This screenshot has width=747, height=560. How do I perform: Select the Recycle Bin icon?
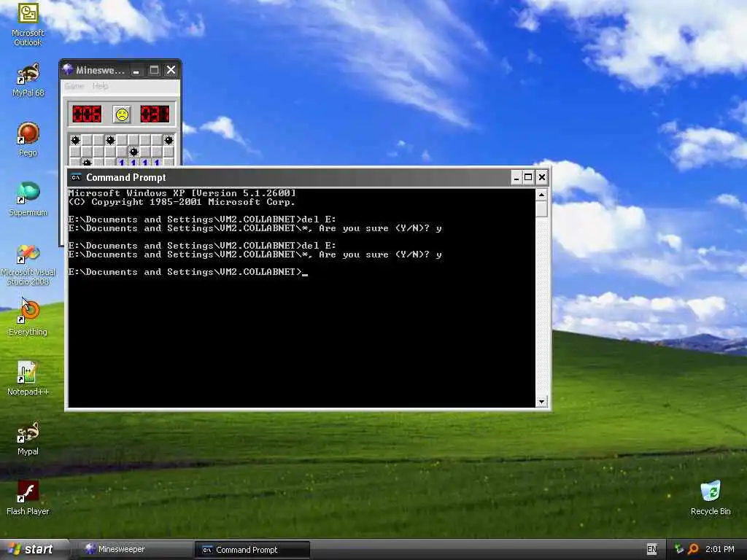[x=711, y=498]
